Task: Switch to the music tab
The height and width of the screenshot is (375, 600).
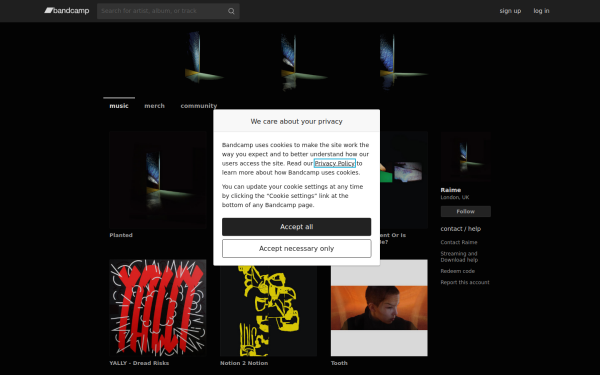Action: coord(119,106)
